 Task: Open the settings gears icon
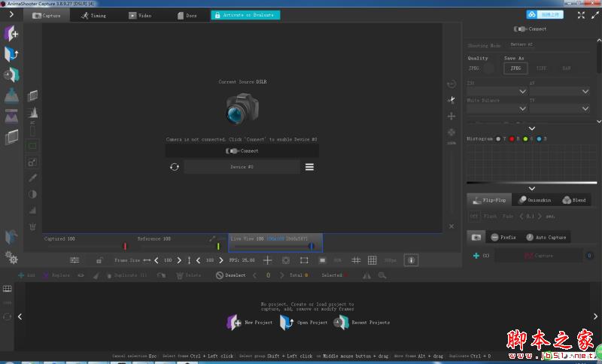pos(11,257)
